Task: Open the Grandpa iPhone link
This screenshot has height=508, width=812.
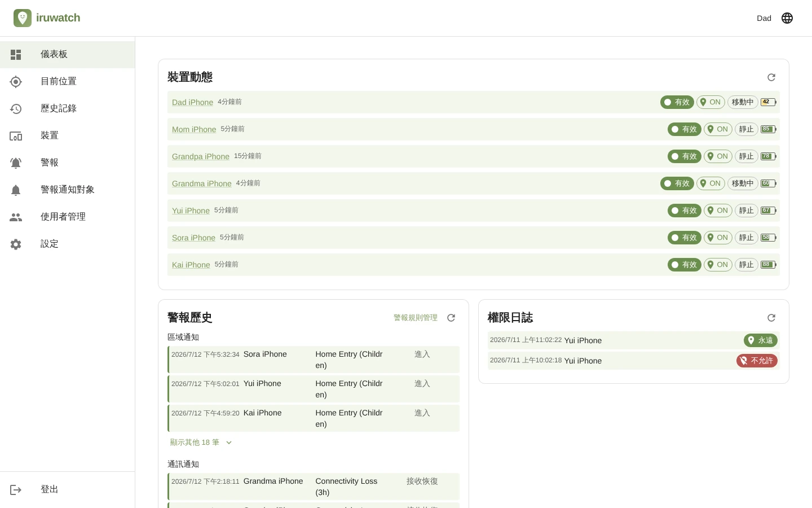Action: coord(201,156)
